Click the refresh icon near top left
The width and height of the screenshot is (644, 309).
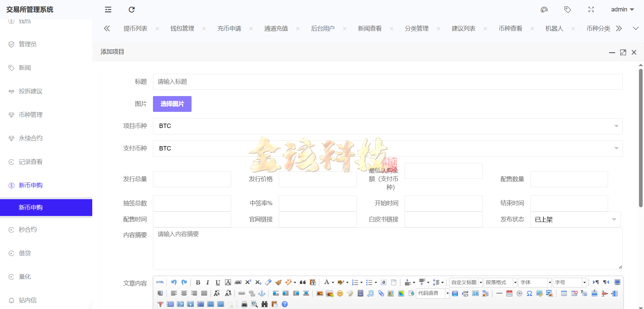[x=131, y=9]
